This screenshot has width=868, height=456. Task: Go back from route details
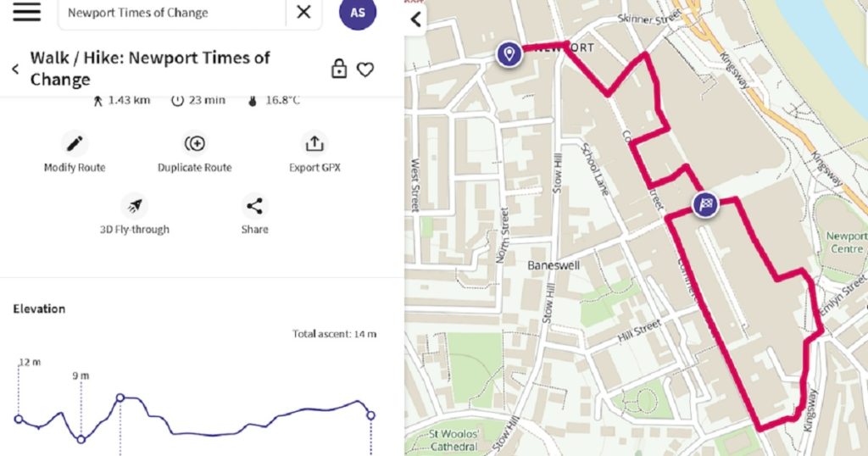pos(15,70)
